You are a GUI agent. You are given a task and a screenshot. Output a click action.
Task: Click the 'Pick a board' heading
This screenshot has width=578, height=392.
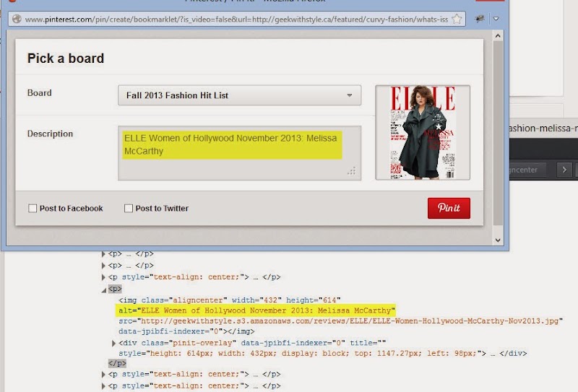click(66, 58)
